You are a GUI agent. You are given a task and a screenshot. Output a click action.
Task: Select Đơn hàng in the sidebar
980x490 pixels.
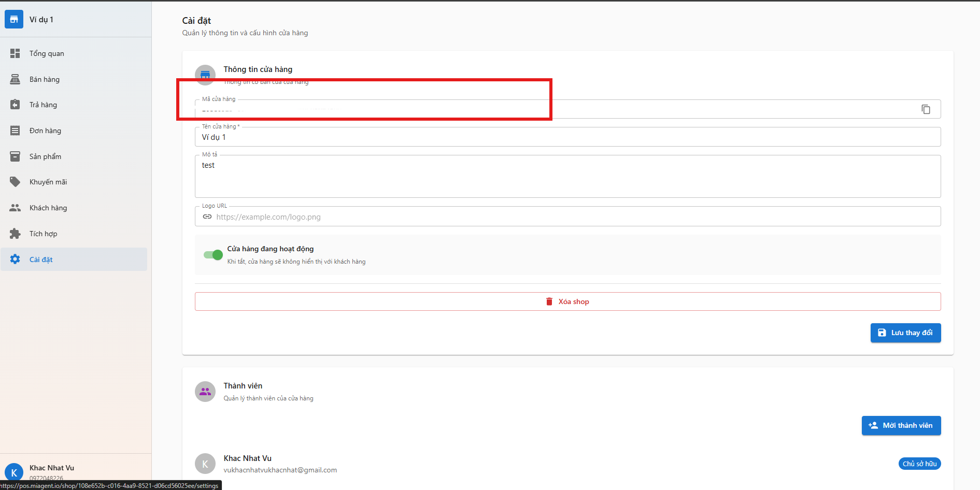coord(45,131)
